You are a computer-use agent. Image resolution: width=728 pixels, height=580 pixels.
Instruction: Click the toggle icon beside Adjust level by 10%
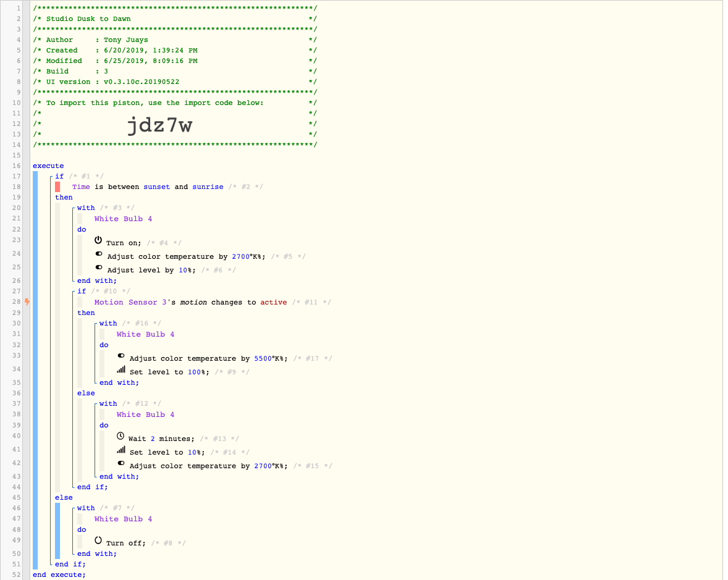click(98, 267)
